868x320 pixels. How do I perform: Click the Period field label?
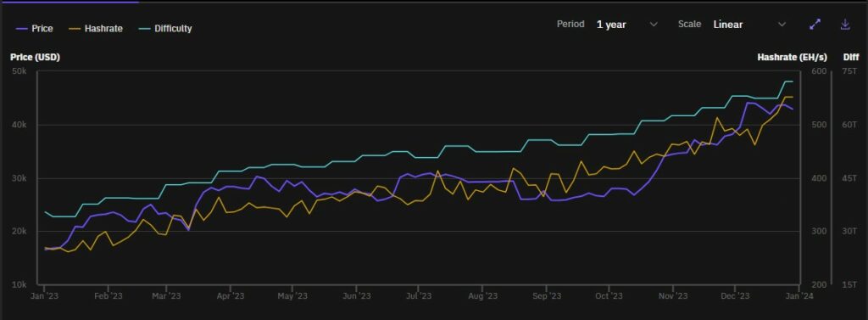570,25
